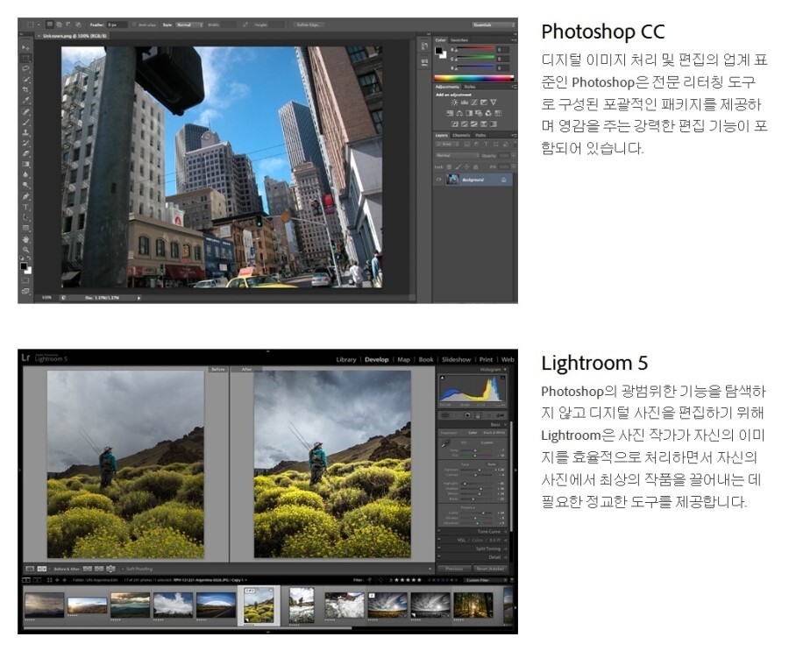Add an Invert adjustment in Photoshop
The height and width of the screenshot is (672, 789).
[x=454, y=124]
